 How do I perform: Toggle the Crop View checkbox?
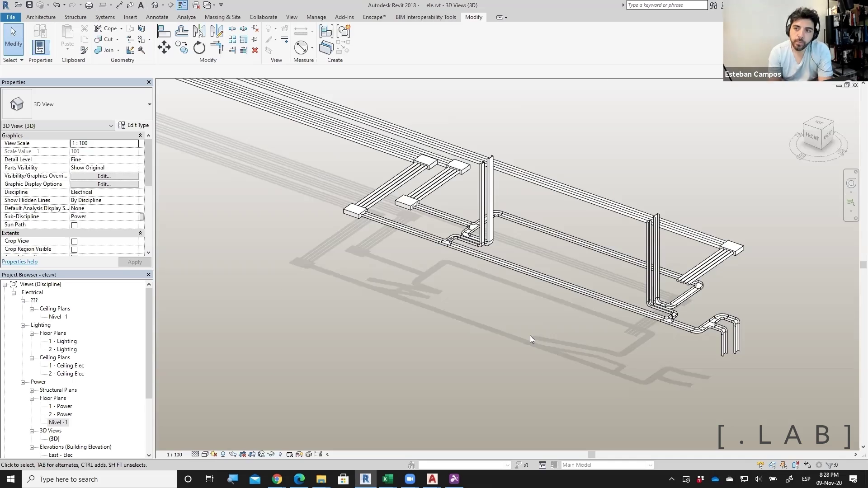(75, 241)
